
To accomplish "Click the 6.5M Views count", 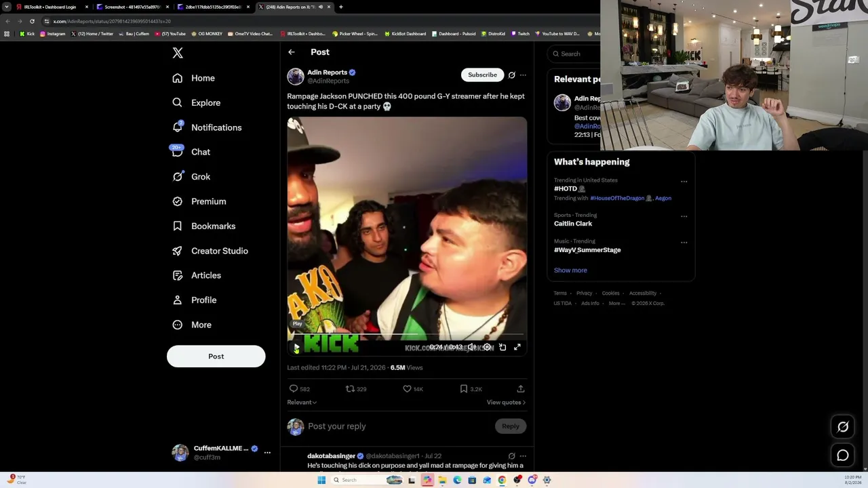I will click(x=406, y=368).
